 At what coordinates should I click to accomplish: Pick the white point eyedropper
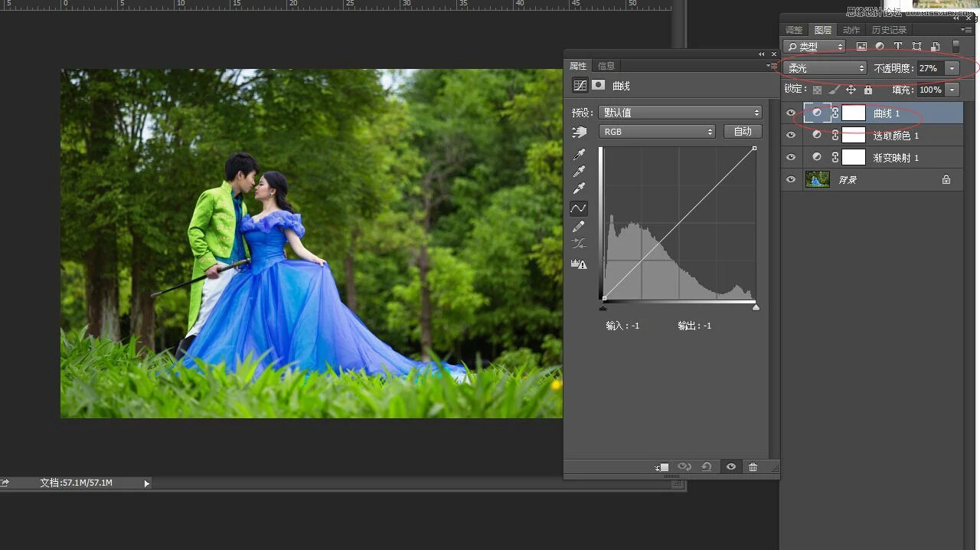point(579,188)
